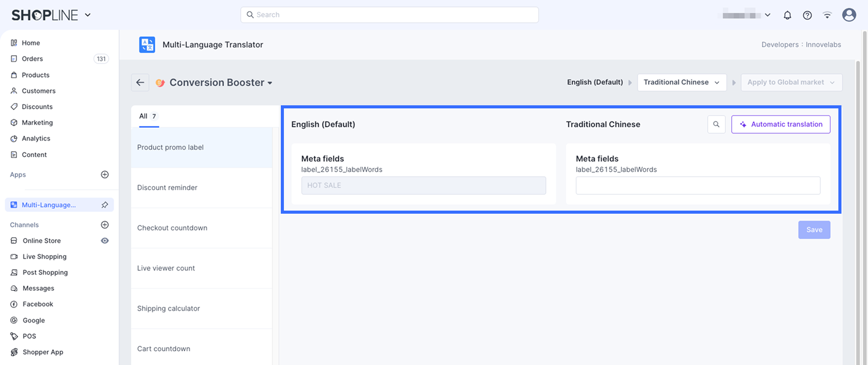Click the plus icon next to Apps
Image resolution: width=868 pixels, height=365 pixels.
105,175
